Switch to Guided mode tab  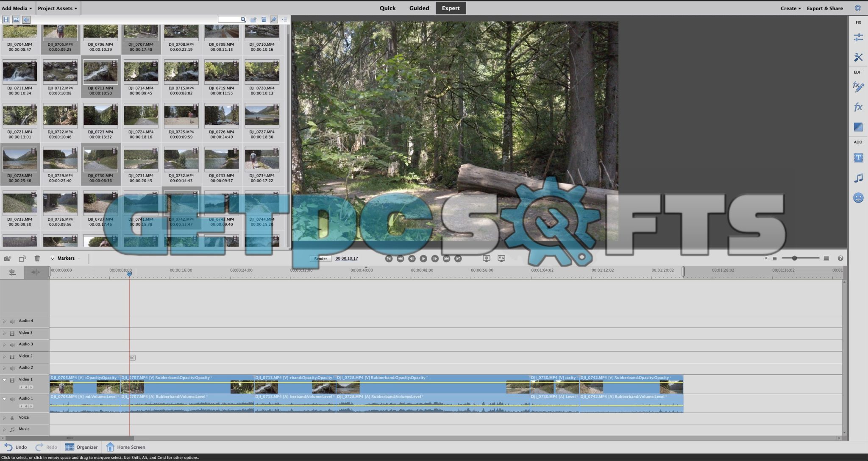[x=419, y=8]
